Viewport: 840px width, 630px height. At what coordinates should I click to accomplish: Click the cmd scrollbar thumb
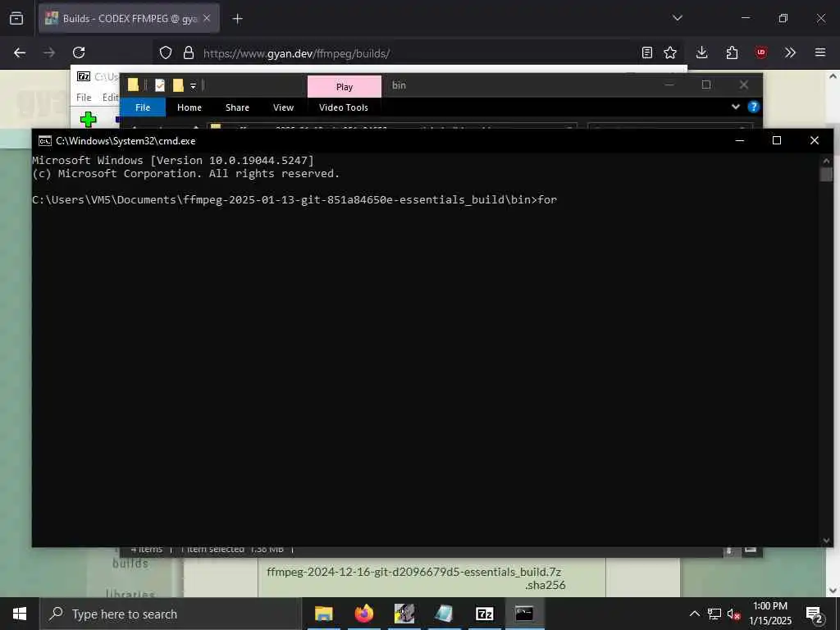pyautogui.click(x=826, y=174)
